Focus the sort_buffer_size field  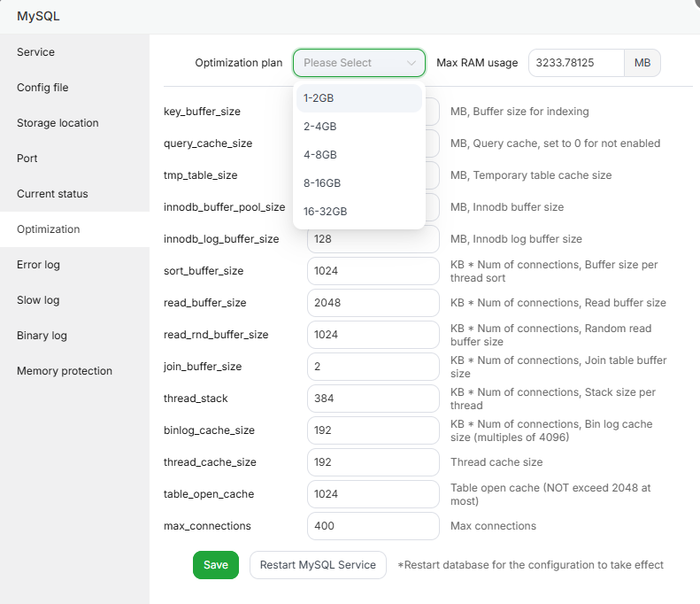tap(373, 271)
